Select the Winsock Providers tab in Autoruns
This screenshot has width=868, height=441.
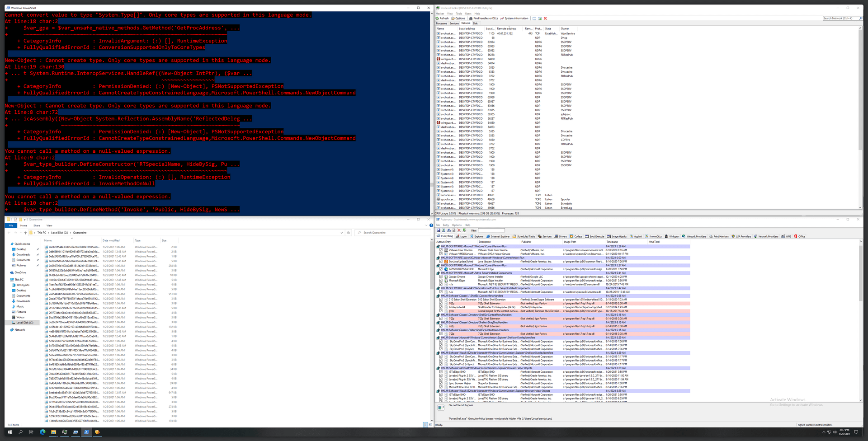click(x=694, y=236)
